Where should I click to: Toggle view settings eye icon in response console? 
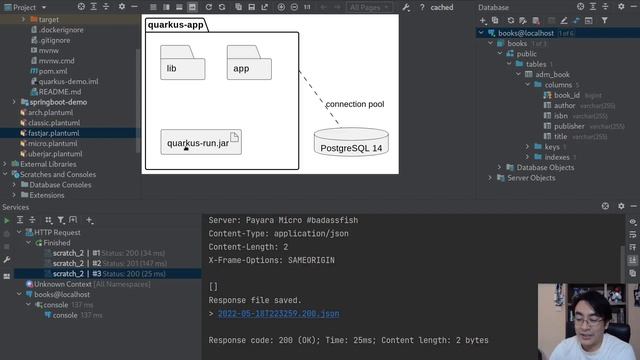pyautogui.click(x=632, y=222)
